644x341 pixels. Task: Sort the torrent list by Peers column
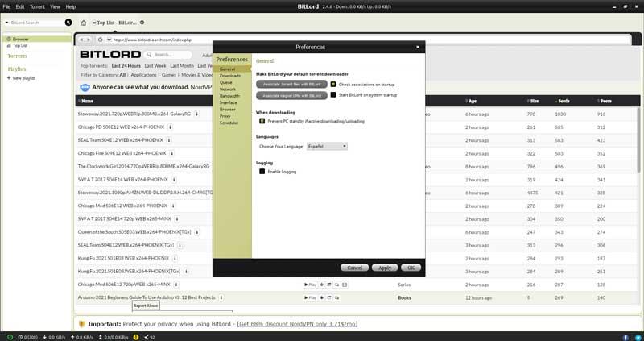[604, 102]
